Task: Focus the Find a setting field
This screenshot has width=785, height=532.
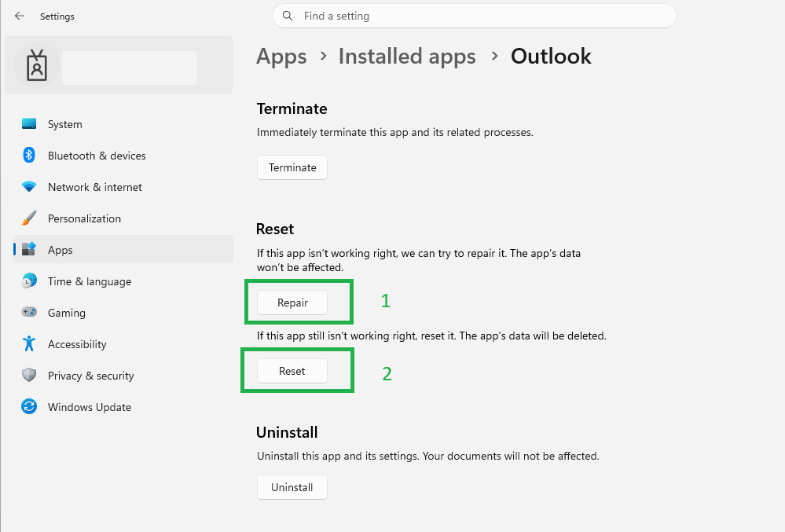Action: coord(475,16)
